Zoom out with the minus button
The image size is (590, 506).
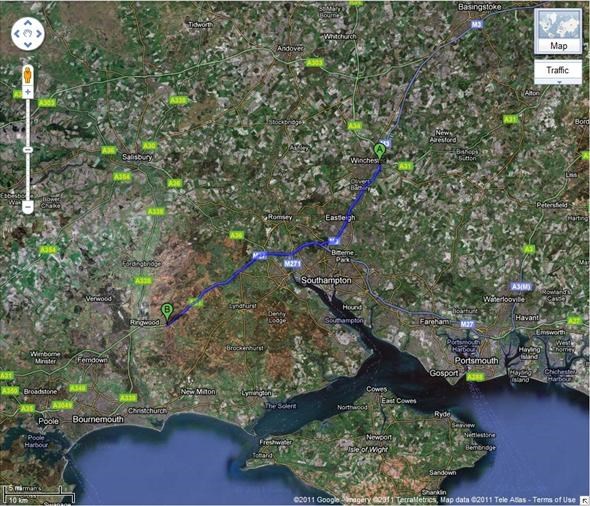(28, 206)
